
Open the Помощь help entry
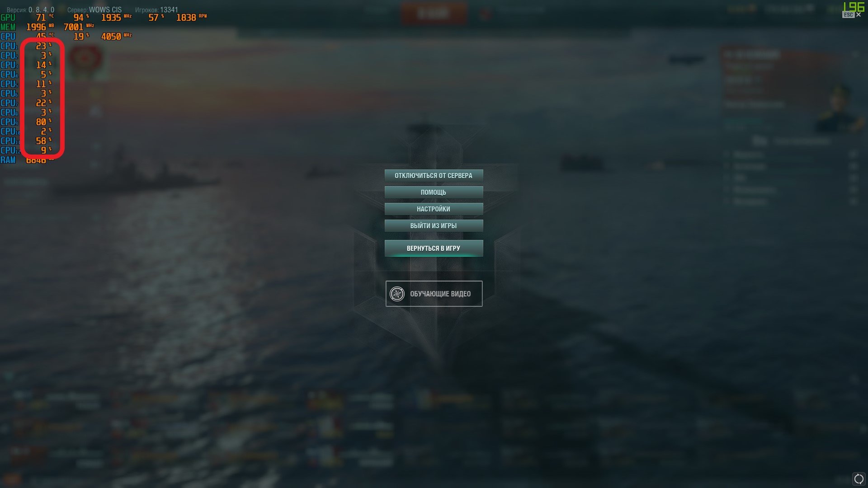434,192
